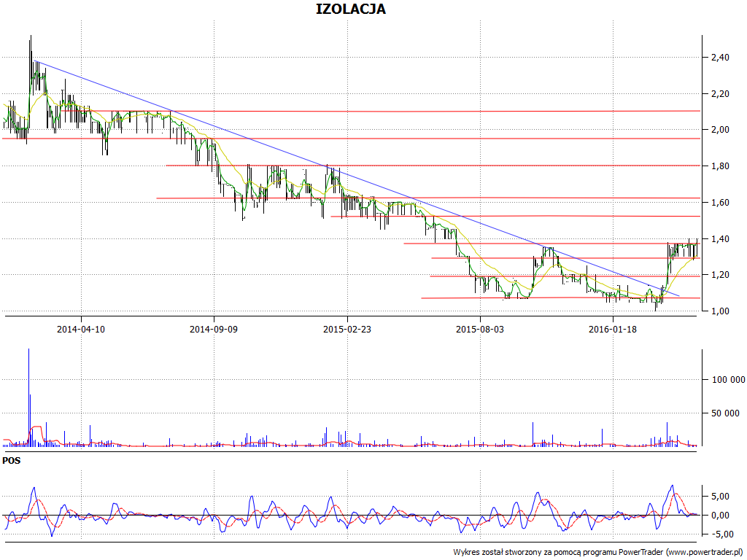Select the 2015-02-23 date label
Image resolution: width=747 pixels, height=560 pixels.
click(347, 329)
